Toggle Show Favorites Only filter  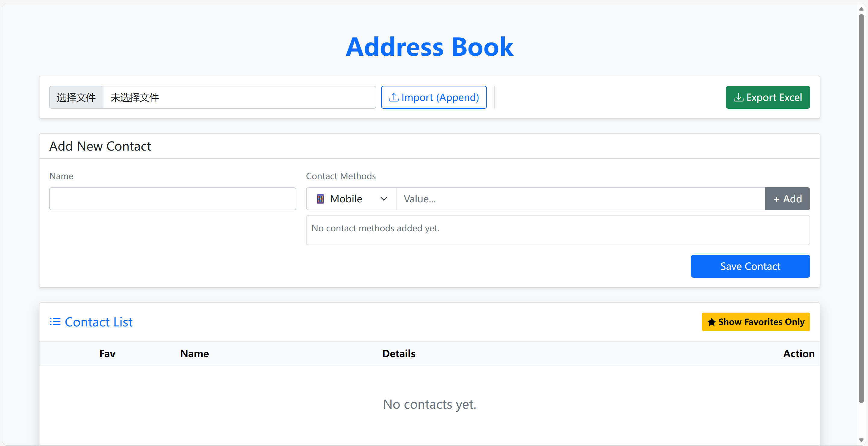pos(756,322)
